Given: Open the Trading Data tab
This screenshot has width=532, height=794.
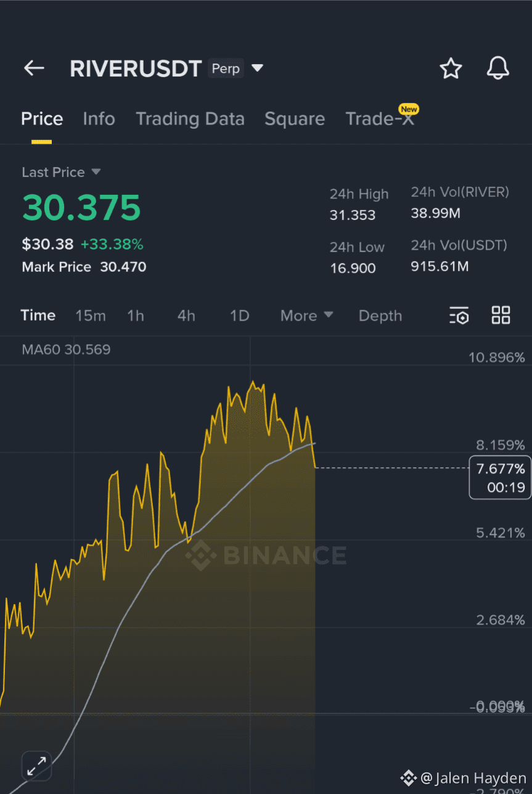Looking at the screenshot, I should (x=190, y=119).
